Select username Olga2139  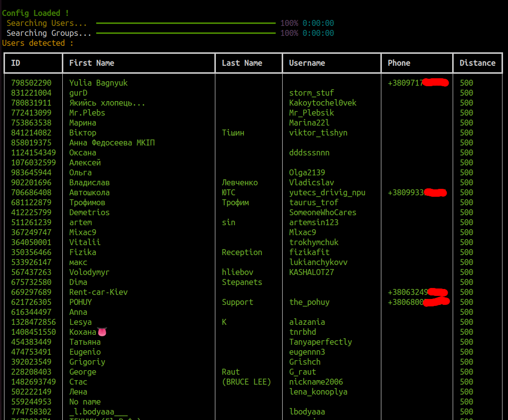click(307, 173)
